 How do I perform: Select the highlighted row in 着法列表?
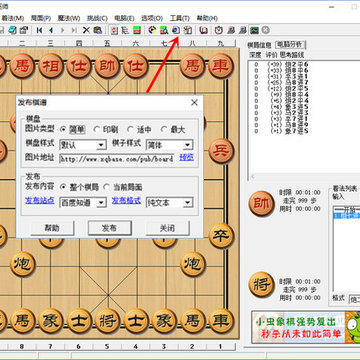click(x=347, y=216)
